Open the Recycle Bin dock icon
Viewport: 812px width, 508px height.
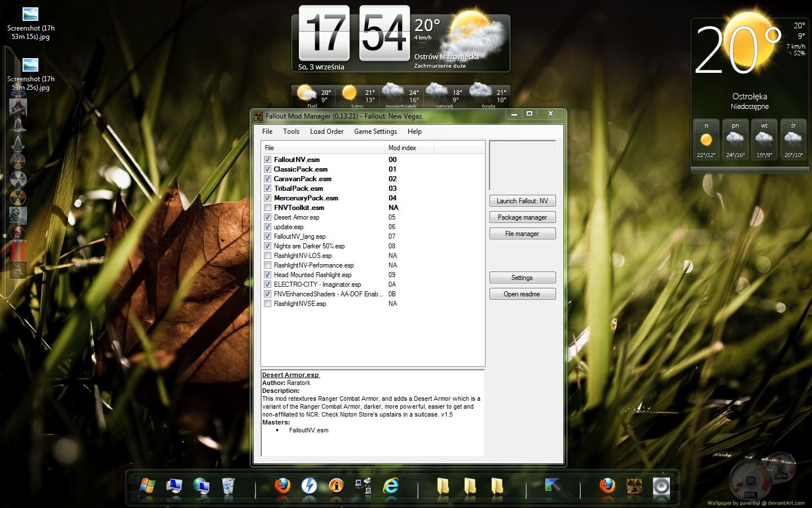coord(228,485)
